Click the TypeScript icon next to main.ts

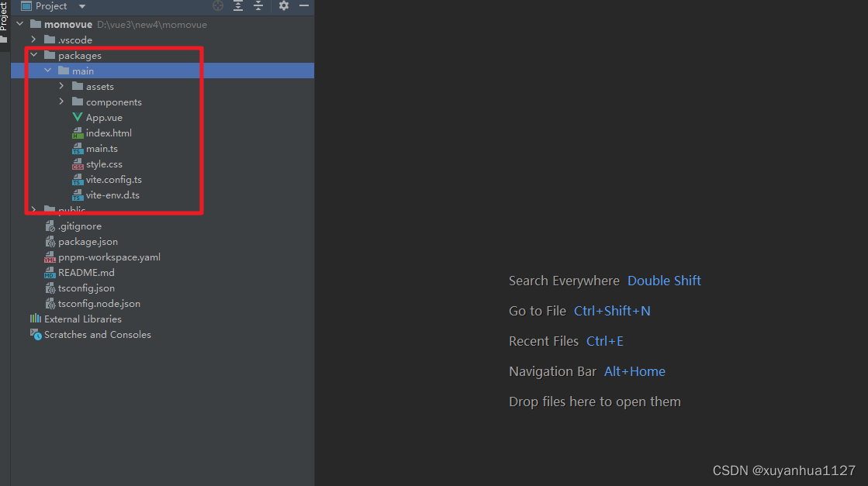click(78, 148)
